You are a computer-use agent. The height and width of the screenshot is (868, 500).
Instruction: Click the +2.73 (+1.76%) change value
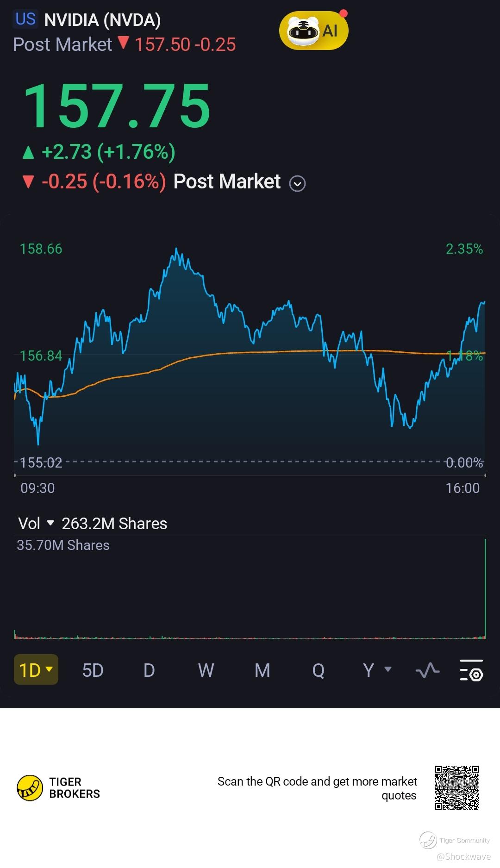108,152
